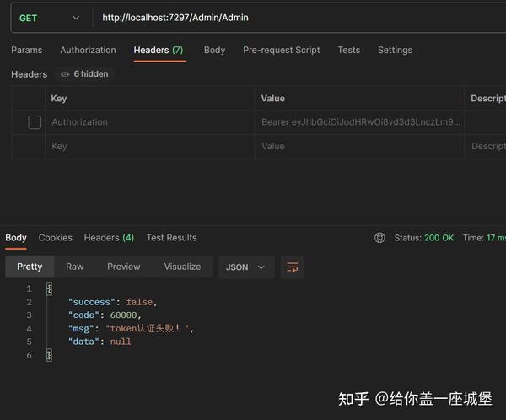This screenshot has height=420, width=506.
Task: Toggle the 6 hidden headers eye icon
Action: (65, 74)
